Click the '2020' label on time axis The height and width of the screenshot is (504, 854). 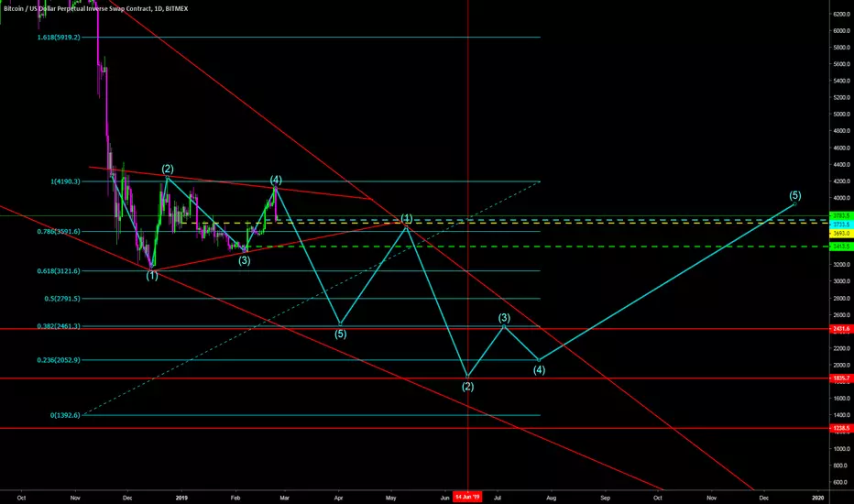[817, 498]
